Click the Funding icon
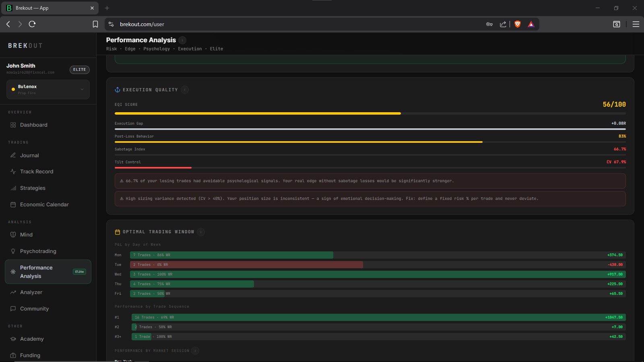This screenshot has height=362, width=644. (13, 356)
